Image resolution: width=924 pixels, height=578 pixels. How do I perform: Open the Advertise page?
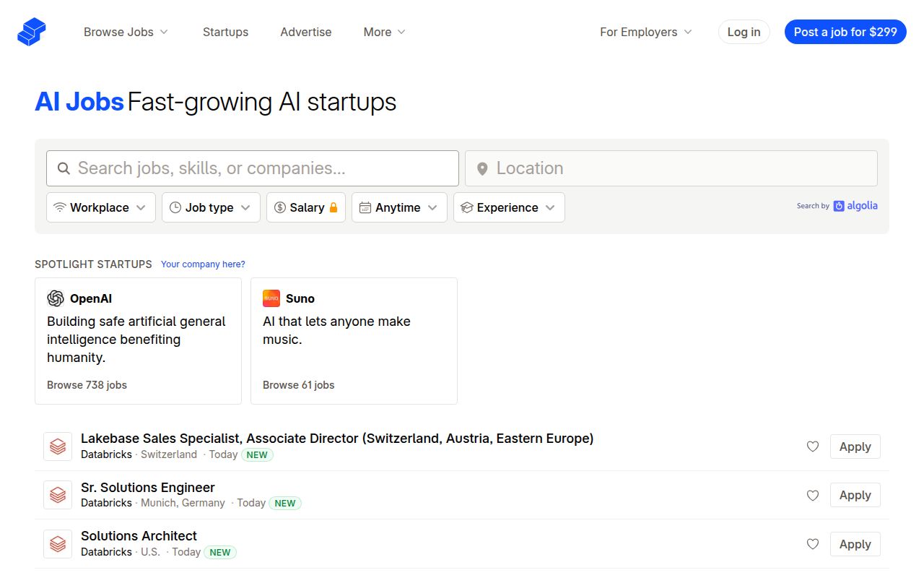[x=306, y=32]
